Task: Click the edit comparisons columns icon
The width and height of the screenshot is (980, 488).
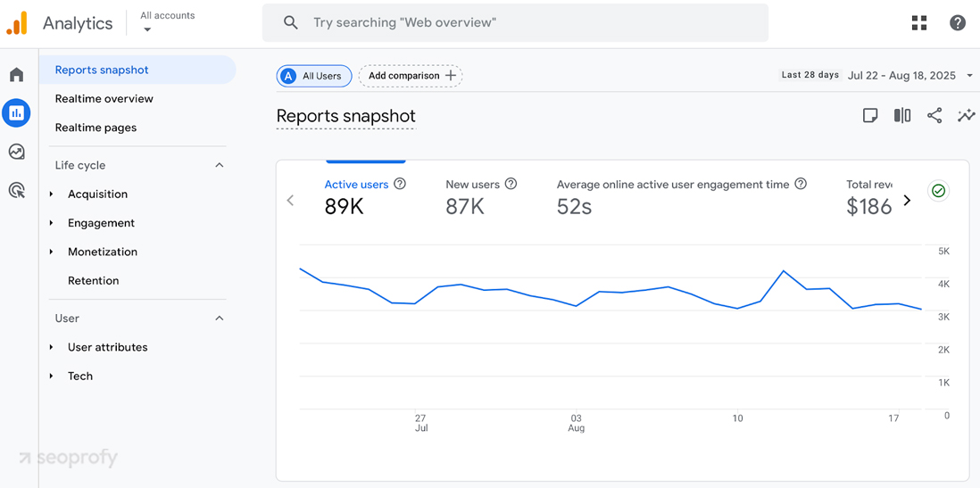Action: [902, 116]
